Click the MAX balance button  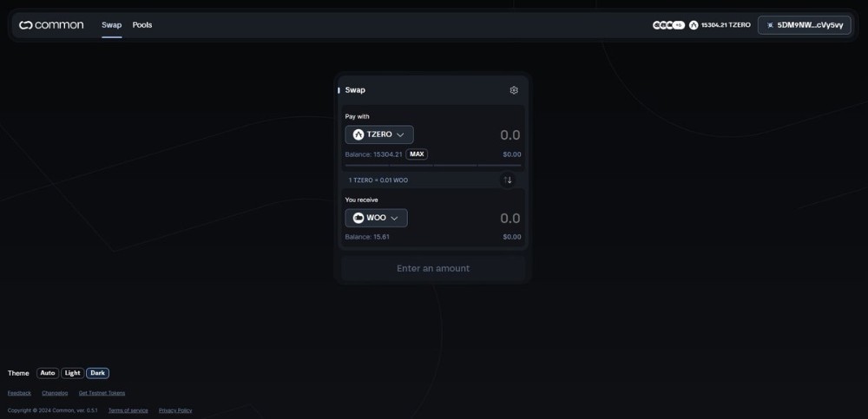[417, 154]
